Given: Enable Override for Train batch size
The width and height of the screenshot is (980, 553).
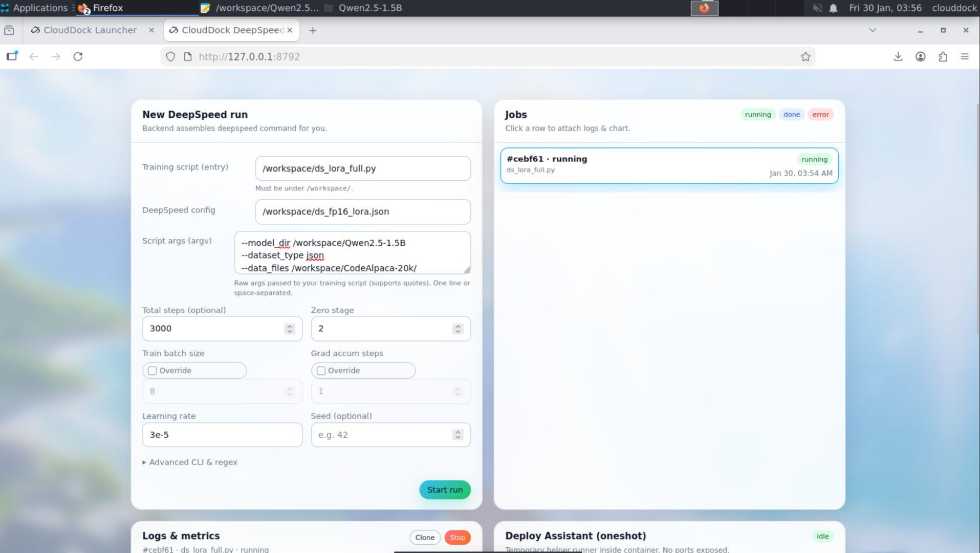Looking at the screenshot, I should 152,370.
